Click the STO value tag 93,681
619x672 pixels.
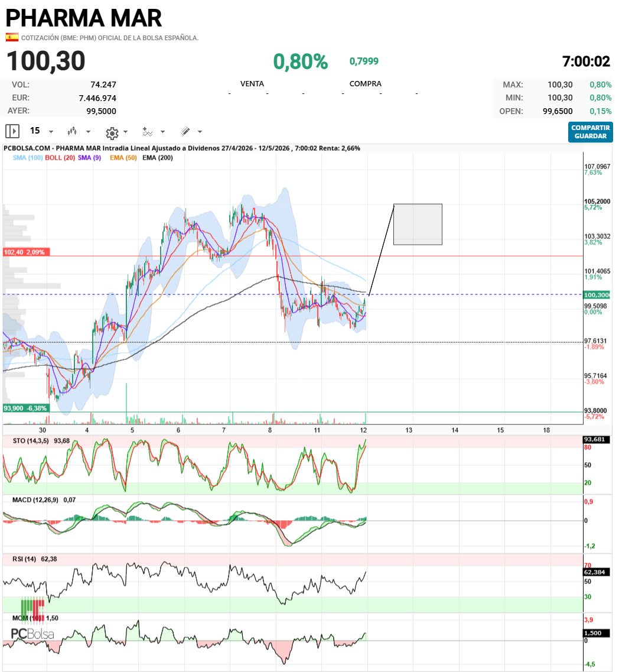click(x=597, y=439)
